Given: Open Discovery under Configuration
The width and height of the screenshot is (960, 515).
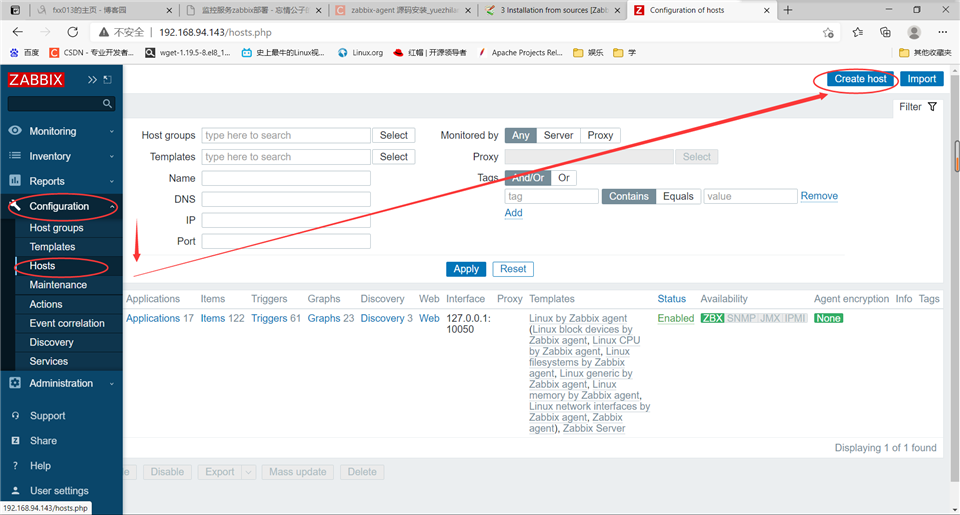Looking at the screenshot, I should point(51,342).
